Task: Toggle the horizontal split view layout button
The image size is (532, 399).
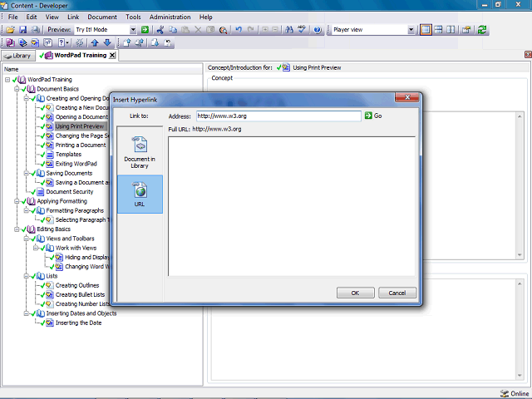Action: pyautogui.click(x=438, y=30)
